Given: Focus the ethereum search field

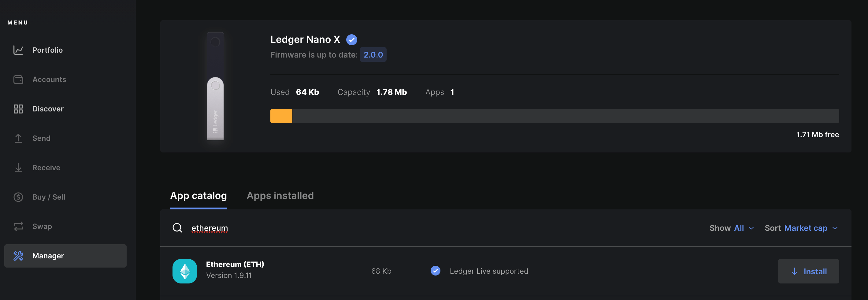Looking at the screenshot, I should pos(438,228).
